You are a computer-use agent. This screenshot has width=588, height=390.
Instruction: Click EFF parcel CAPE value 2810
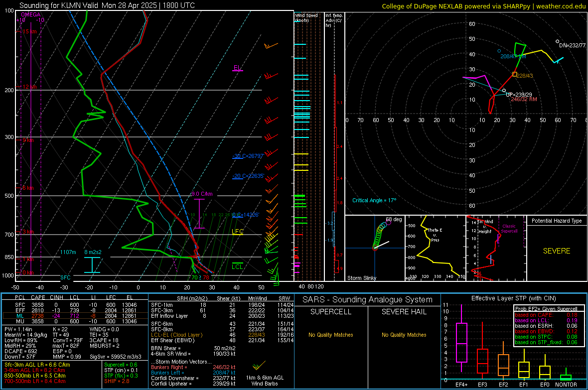38,310
